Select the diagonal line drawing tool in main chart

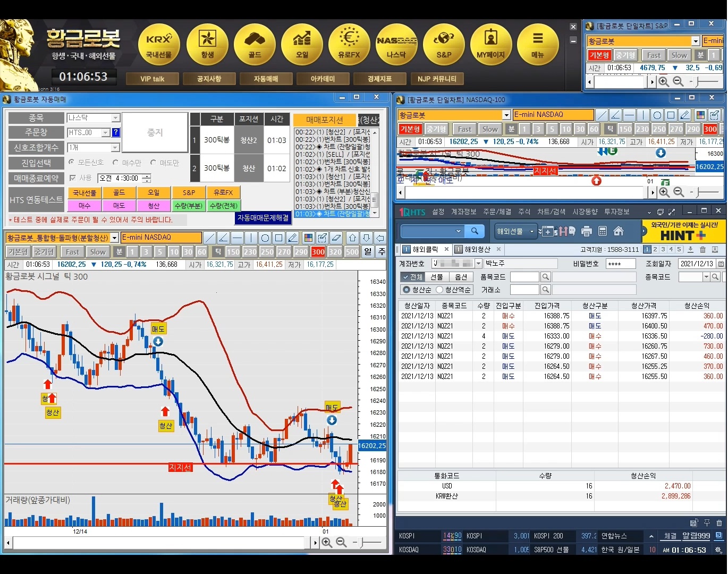210,238
